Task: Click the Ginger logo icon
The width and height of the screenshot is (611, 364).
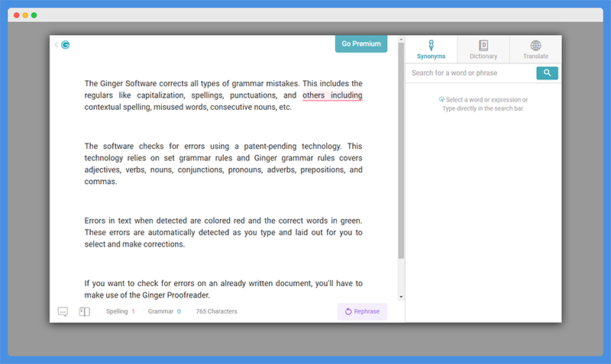Action: click(x=66, y=45)
